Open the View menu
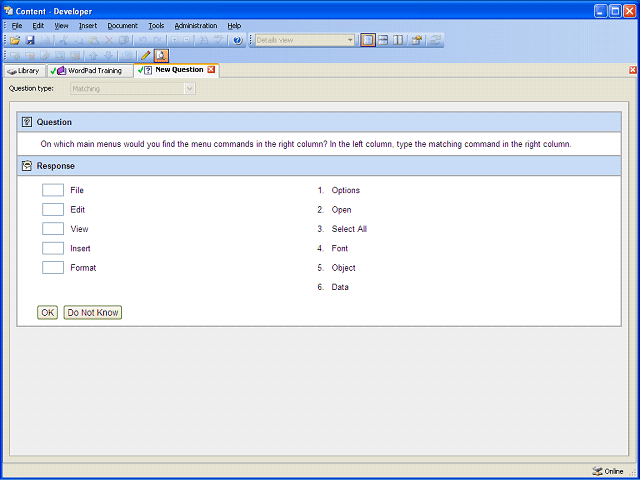 pos(62,25)
